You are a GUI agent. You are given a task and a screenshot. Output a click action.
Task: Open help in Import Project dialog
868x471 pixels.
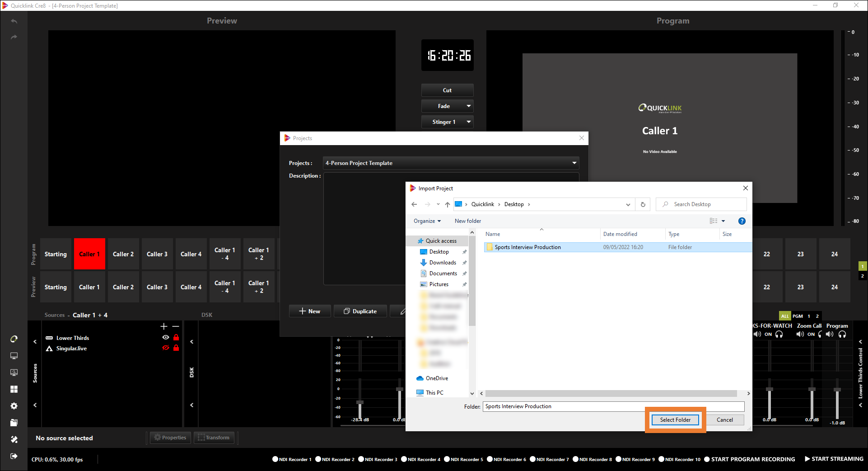[x=742, y=221]
